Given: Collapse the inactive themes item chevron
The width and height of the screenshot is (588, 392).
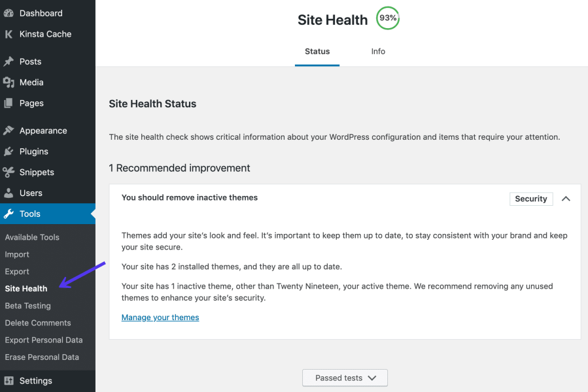Looking at the screenshot, I should (566, 199).
